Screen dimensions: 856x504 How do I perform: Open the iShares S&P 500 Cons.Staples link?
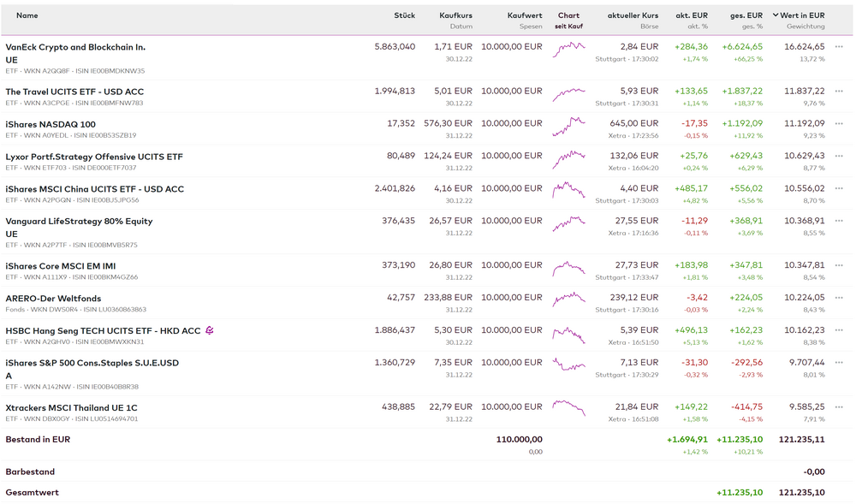(x=92, y=363)
